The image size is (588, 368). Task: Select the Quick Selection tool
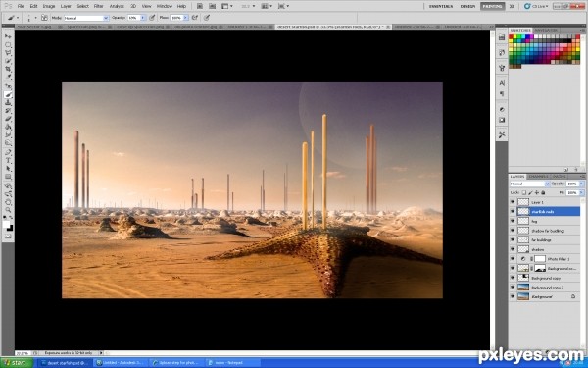click(8, 61)
